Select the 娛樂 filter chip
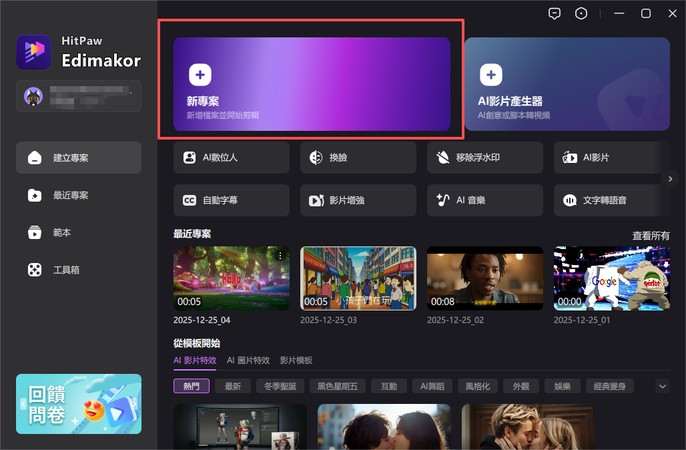This screenshot has height=450, width=686. [562, 386]
